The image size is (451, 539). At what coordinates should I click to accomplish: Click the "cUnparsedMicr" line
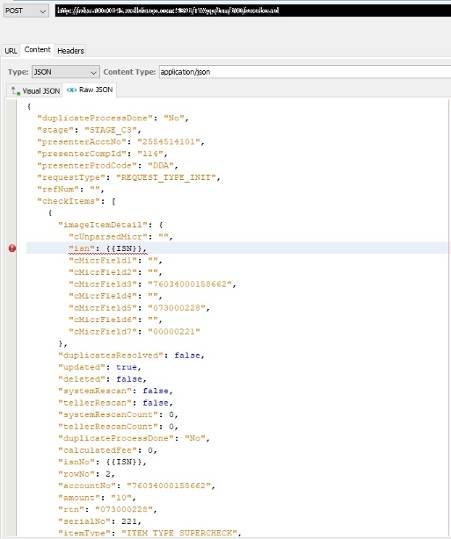(121, 236)
